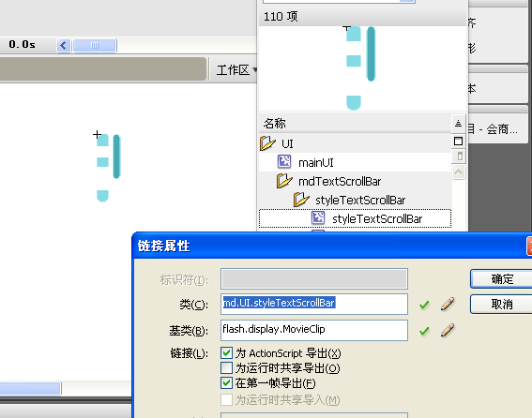
Task: Click the selected styleTextScrollBar symbol icon
Action: [x=318, y=217]
